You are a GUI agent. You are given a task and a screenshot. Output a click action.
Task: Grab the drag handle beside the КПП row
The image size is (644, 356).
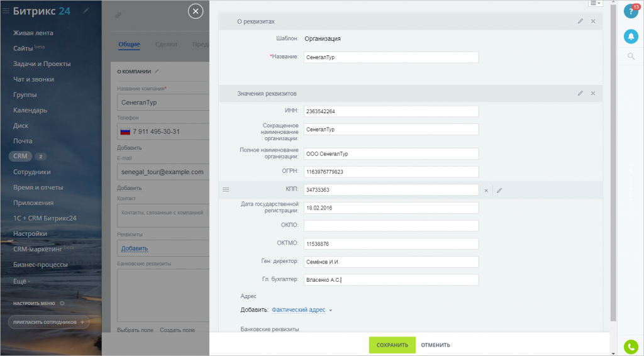(226, 190)
